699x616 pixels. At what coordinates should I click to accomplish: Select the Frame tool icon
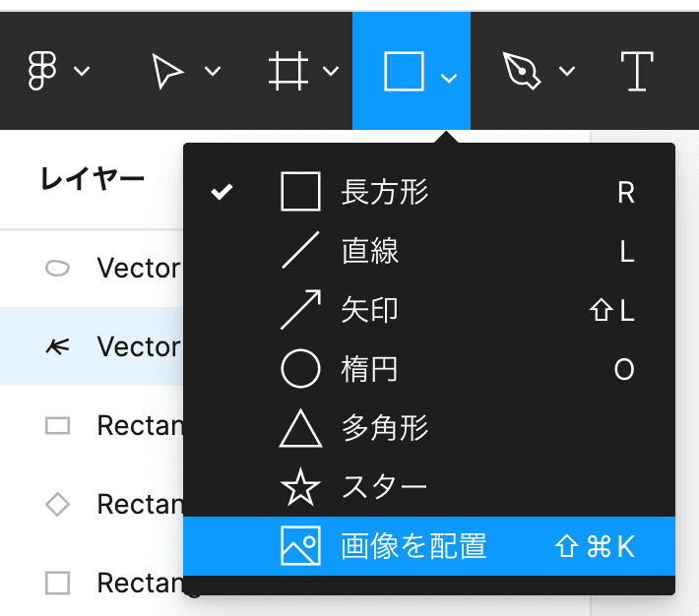click(288, 71)
